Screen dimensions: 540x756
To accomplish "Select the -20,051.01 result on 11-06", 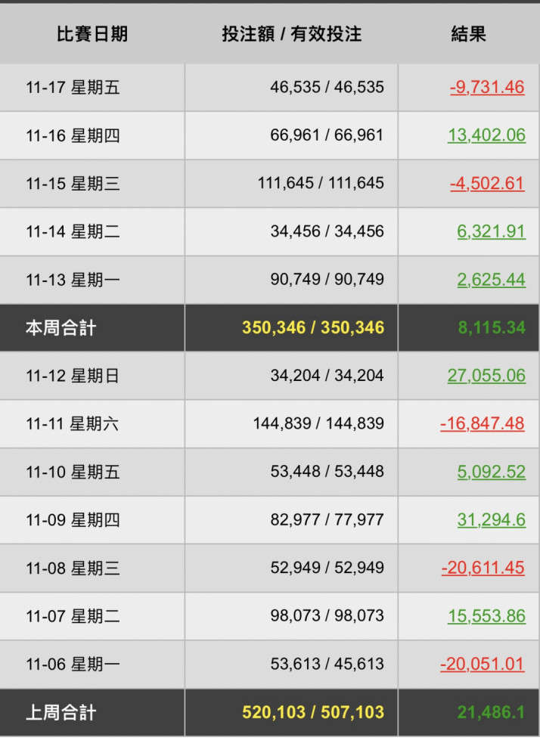I will (x=482, y=665).
